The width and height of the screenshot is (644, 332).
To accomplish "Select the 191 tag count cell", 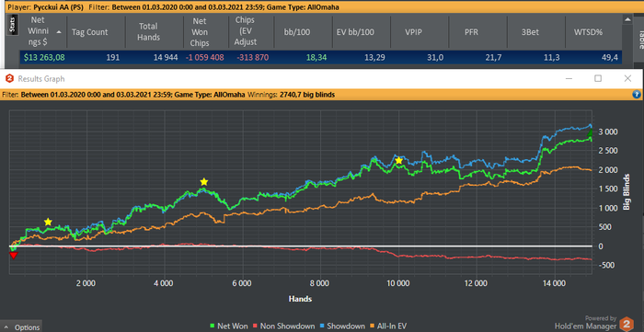I will (x=96, y=57).
